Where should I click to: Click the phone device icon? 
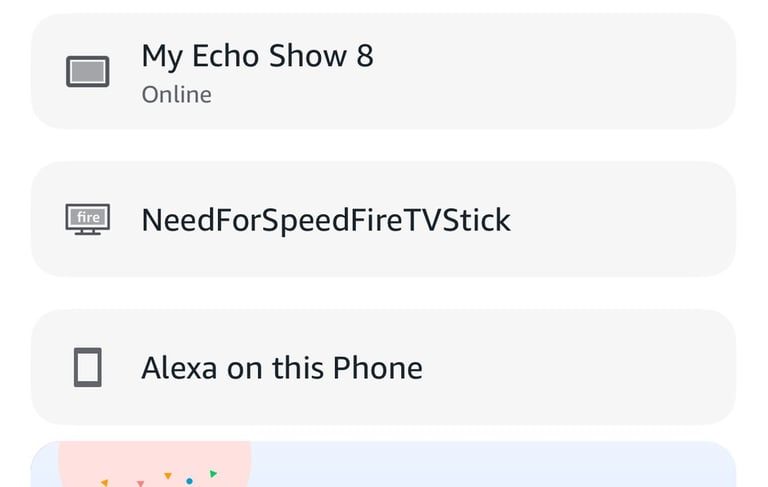click(x=87, y=368)
